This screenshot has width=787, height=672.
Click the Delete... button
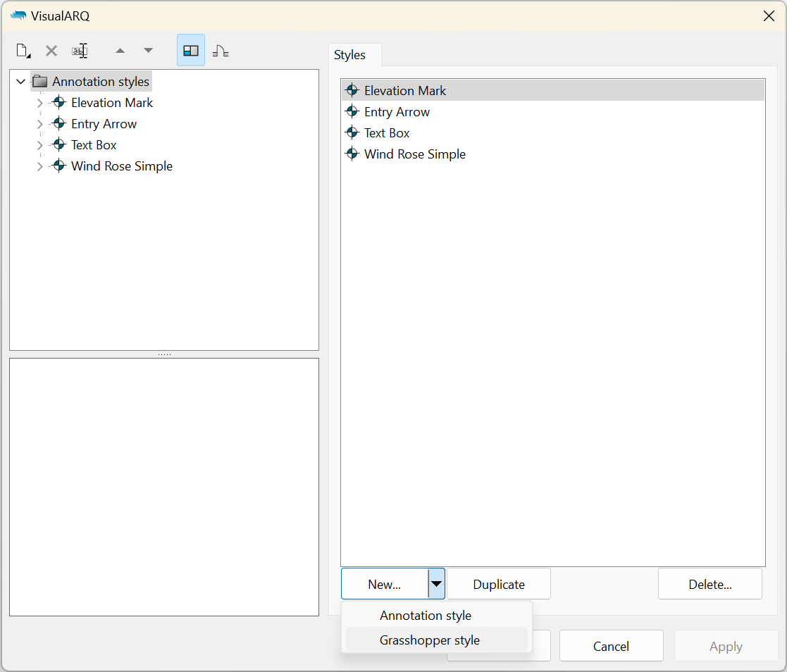710,584
